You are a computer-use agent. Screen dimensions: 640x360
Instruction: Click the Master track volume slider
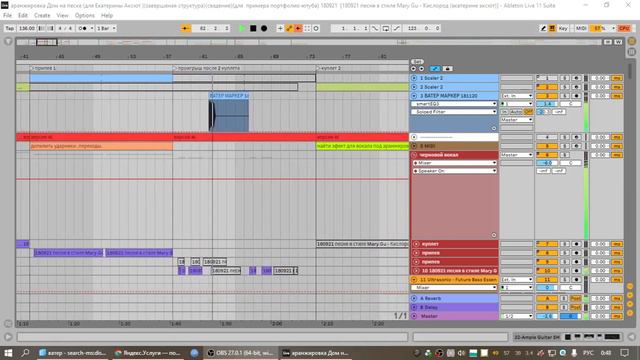547,316
